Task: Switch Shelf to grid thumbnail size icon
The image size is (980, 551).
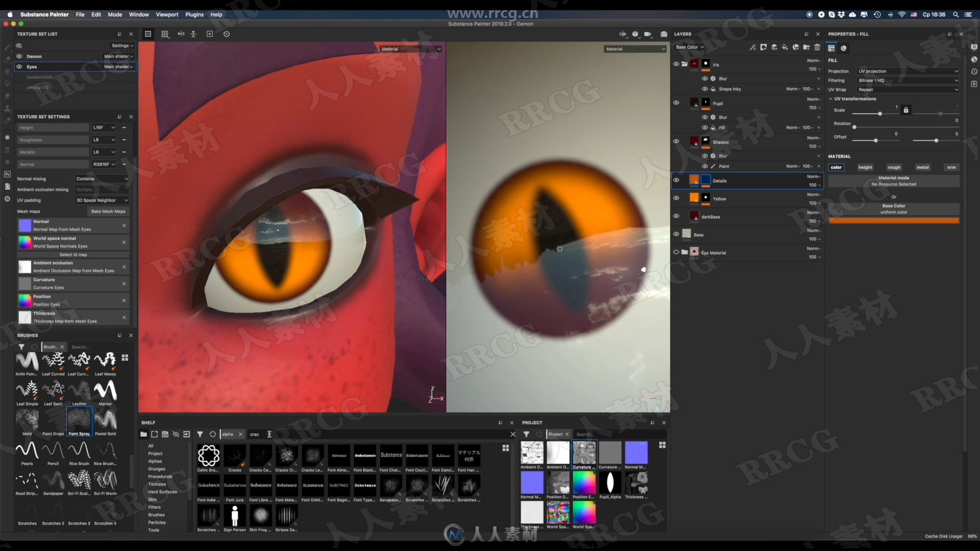Action: [505, 448]
